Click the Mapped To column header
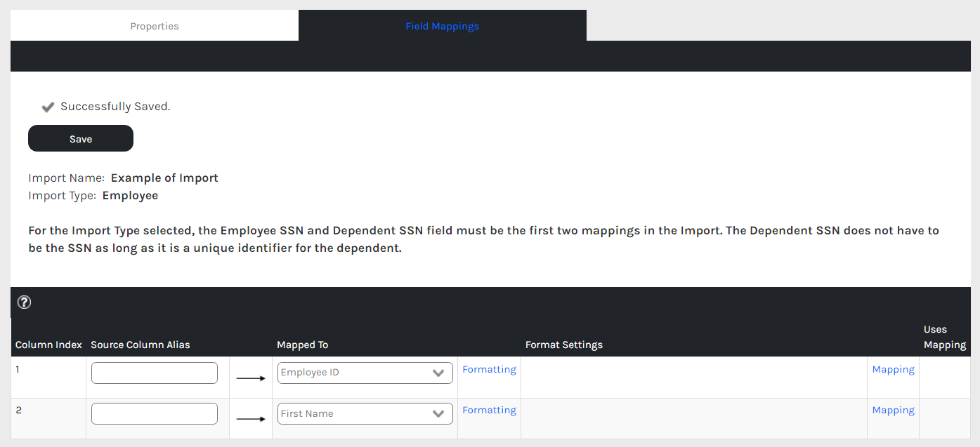This screenshot has height=447, width=980. tap(303, 345)
